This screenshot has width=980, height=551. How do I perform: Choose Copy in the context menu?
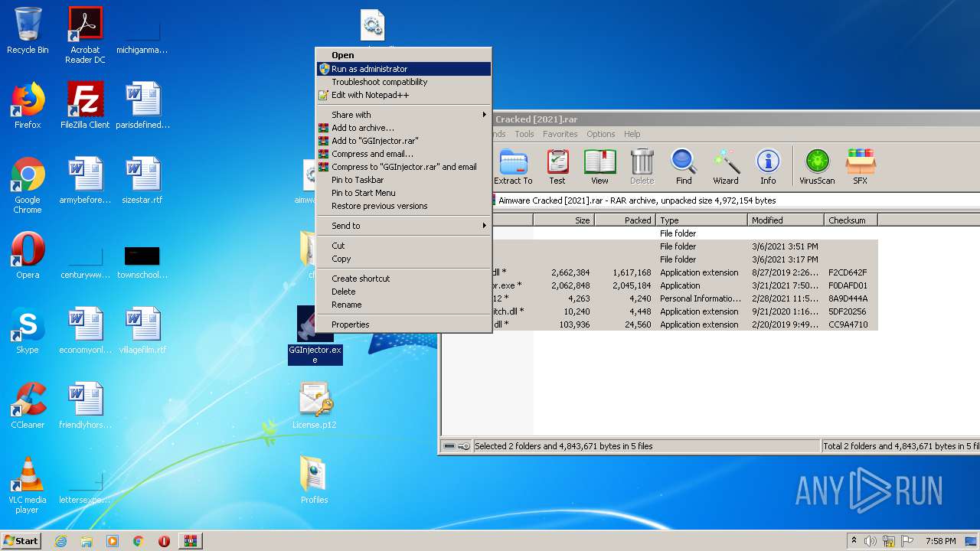403,259
